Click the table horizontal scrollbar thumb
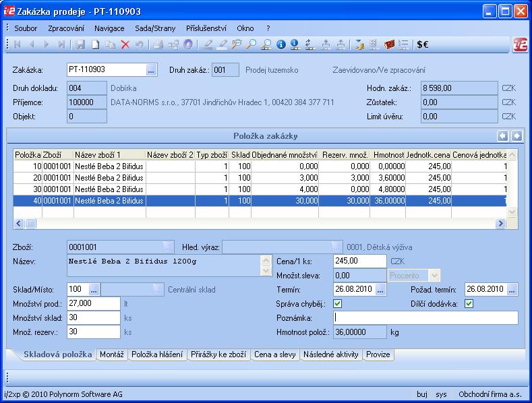 pyautogui.click(x=30, y=223)
